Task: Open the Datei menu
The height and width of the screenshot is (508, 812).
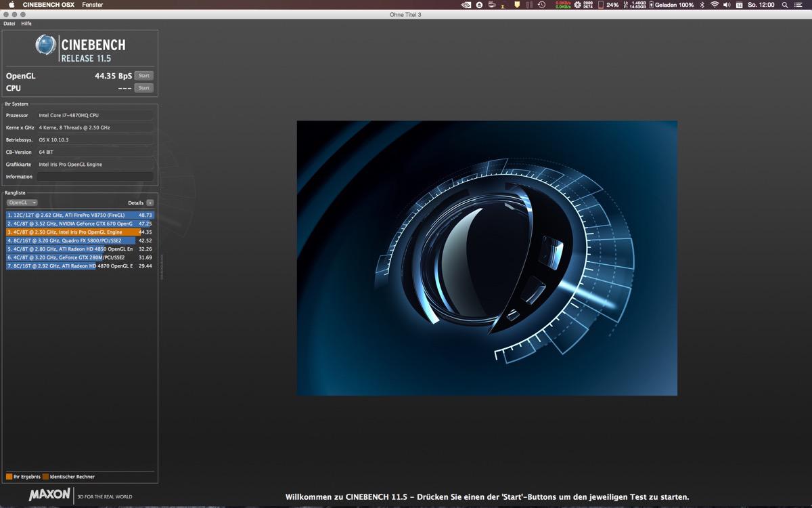Action: [x=9, y=24]
